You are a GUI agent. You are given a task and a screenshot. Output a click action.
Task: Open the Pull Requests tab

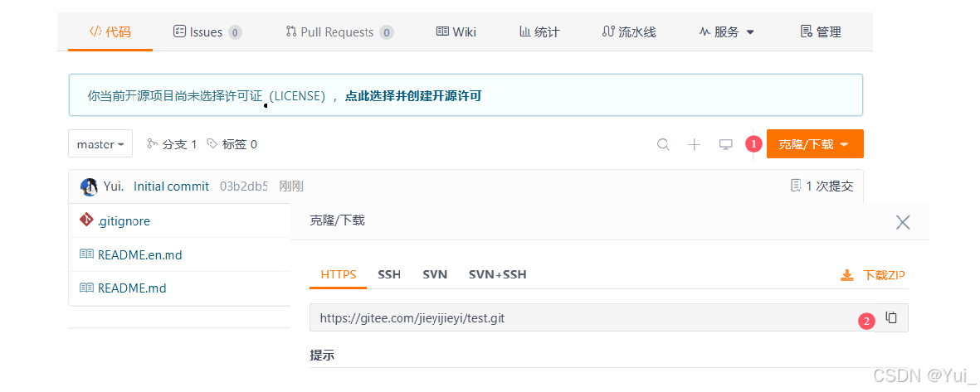coord(339,31)
